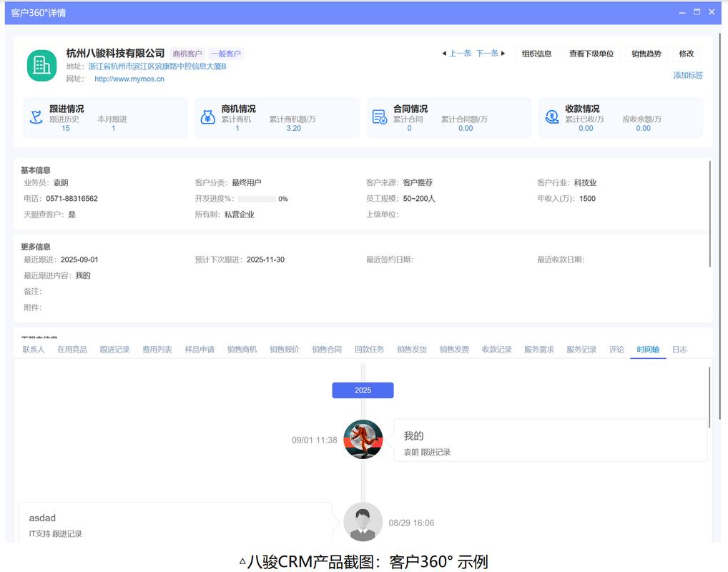The width and height of the screenshot is (728, 572).
Task: Click the previous record left arrow
Action: 444,54
